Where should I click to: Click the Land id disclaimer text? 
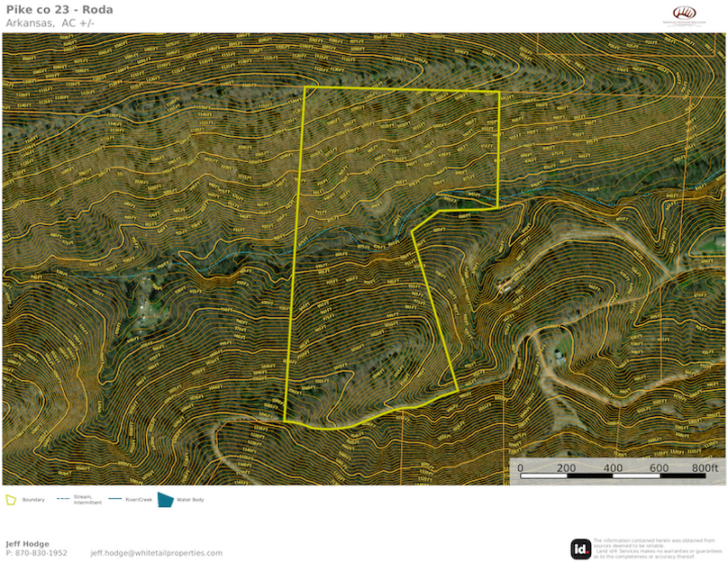pos(658,548)
